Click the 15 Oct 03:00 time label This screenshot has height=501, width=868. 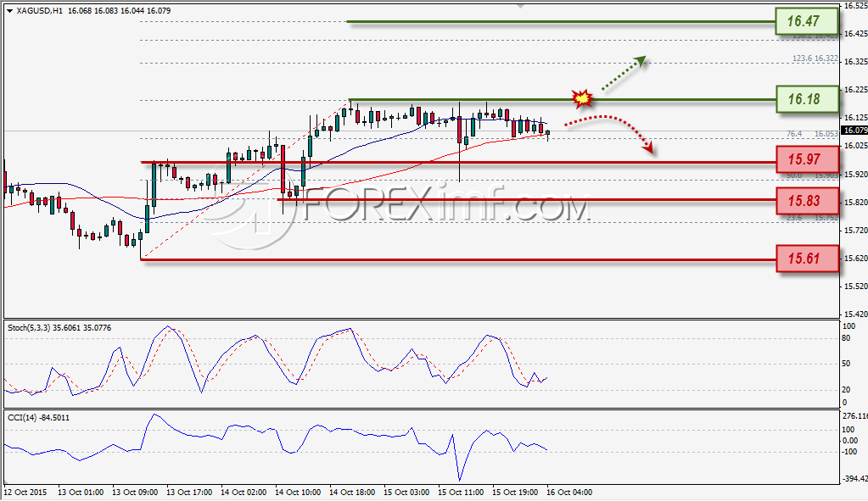(x=406, y=493)
